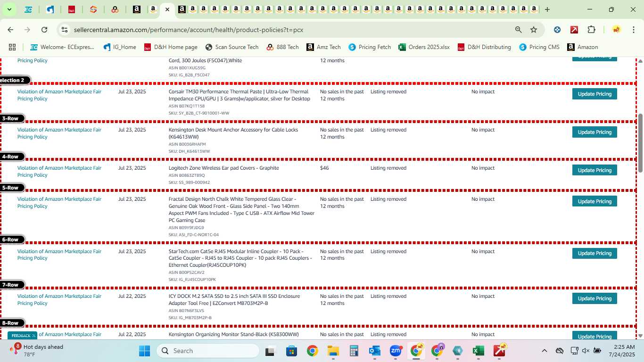The height and width of the screenshot is (362, 644).
Task: Update pricing for ICY DOCK M.2 enclosure
Action: click(594, 298)
